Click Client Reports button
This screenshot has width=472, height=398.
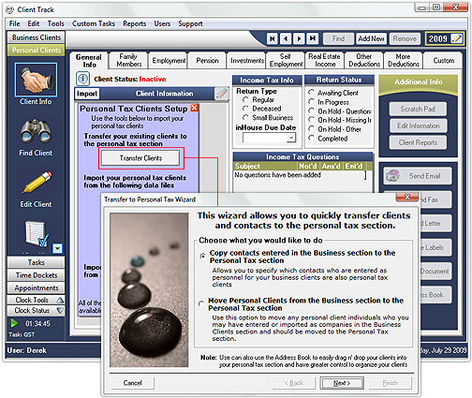coord(418,143)
